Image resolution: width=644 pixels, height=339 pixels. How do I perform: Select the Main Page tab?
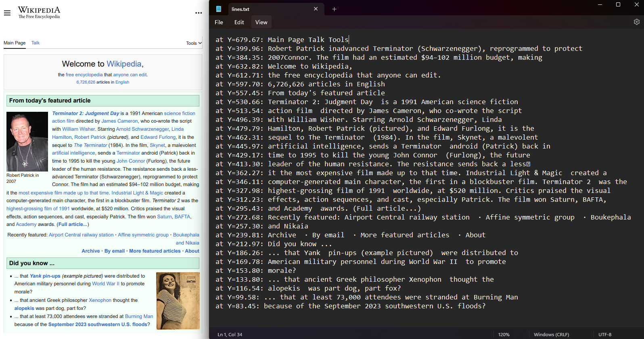click(x=15, y=43)
